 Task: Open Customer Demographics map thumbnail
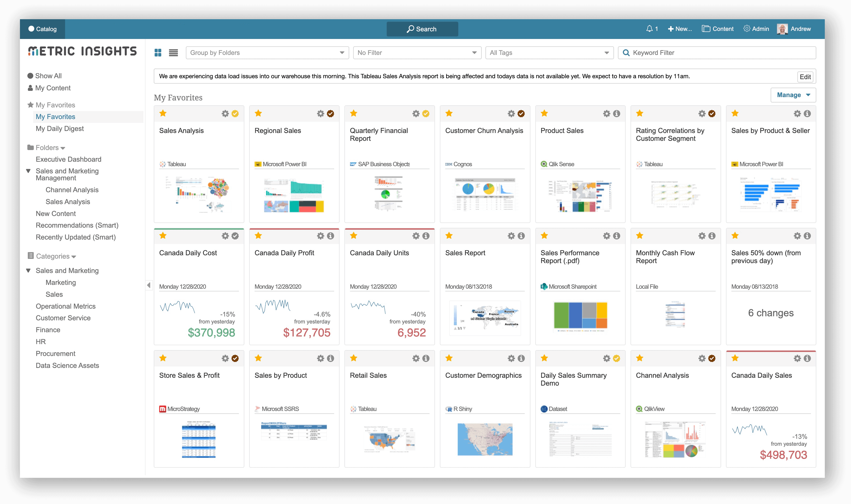[485, 439]
